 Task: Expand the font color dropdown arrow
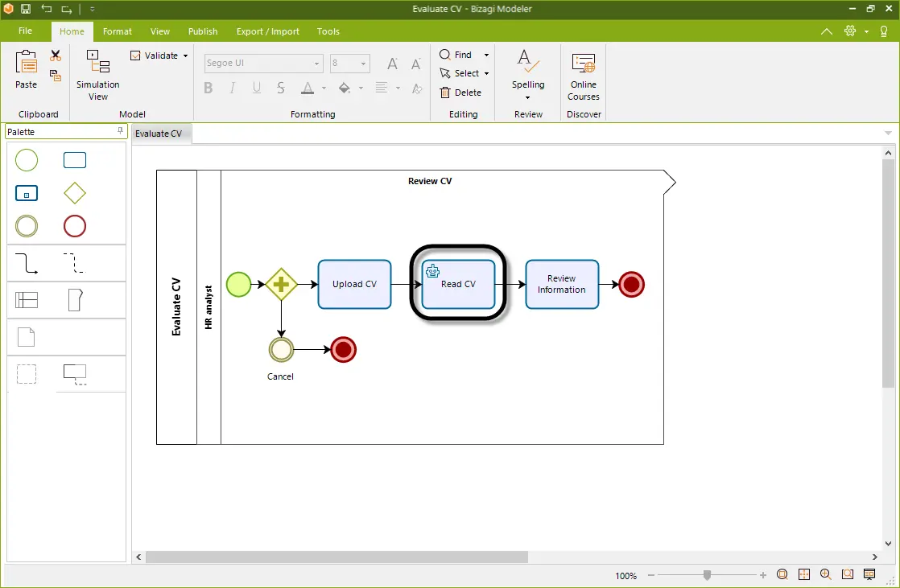(x=324, y=88)
